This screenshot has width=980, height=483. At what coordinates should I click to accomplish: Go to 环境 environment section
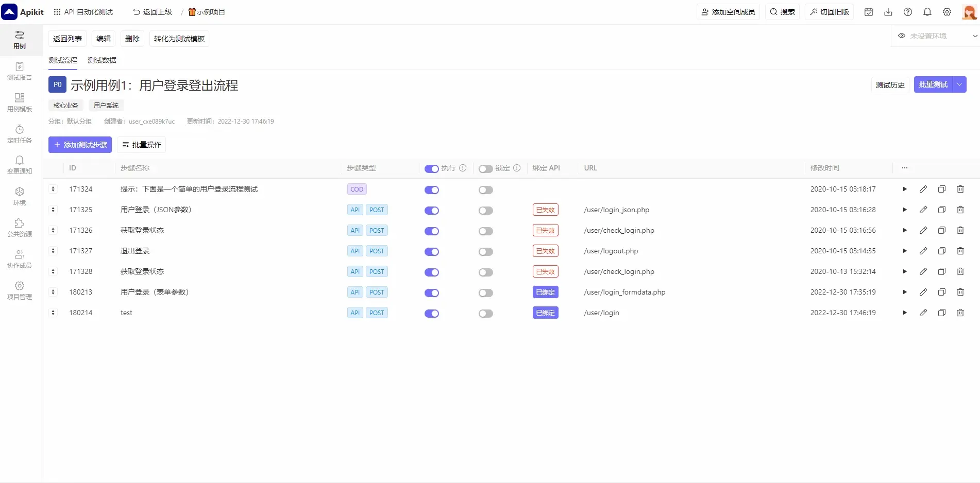coord(20,196)
